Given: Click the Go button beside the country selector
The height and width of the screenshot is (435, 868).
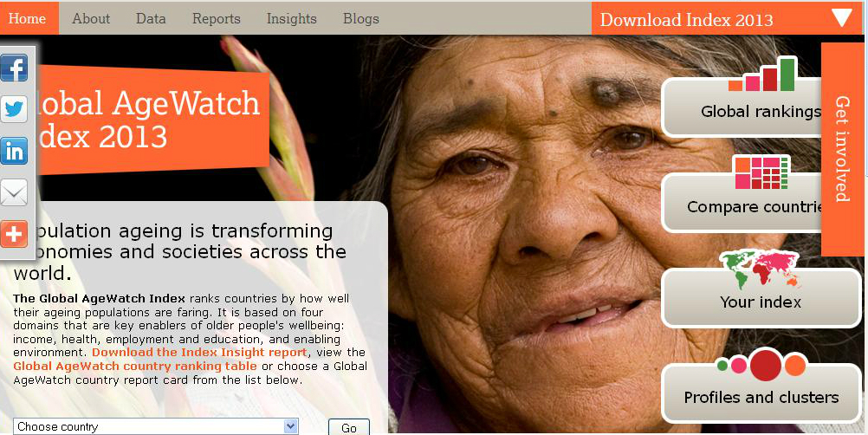Looking at the screenshot, I should (349, 428).
